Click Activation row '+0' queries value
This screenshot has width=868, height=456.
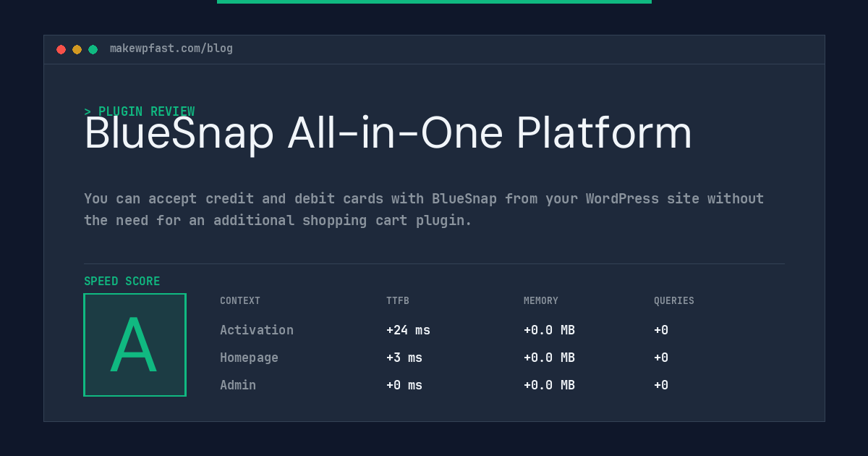661,330
